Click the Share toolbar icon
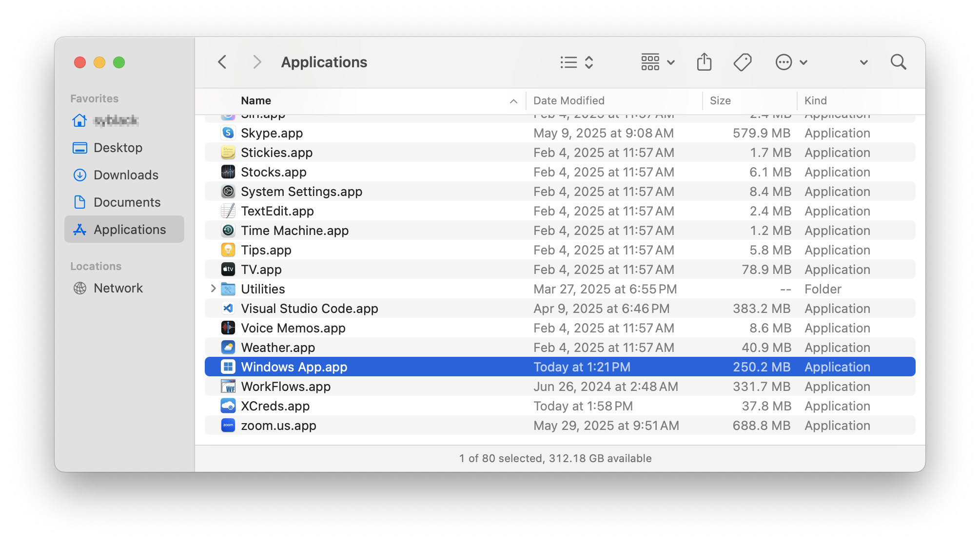The width and height of the screenshot is (980, 544). [x=704, y=62]
